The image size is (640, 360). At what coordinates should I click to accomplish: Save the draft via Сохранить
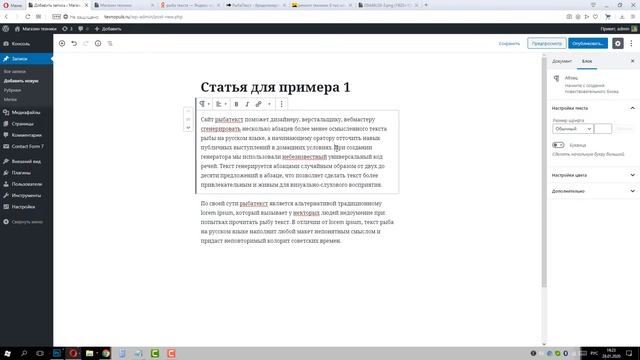coord(509,43)
